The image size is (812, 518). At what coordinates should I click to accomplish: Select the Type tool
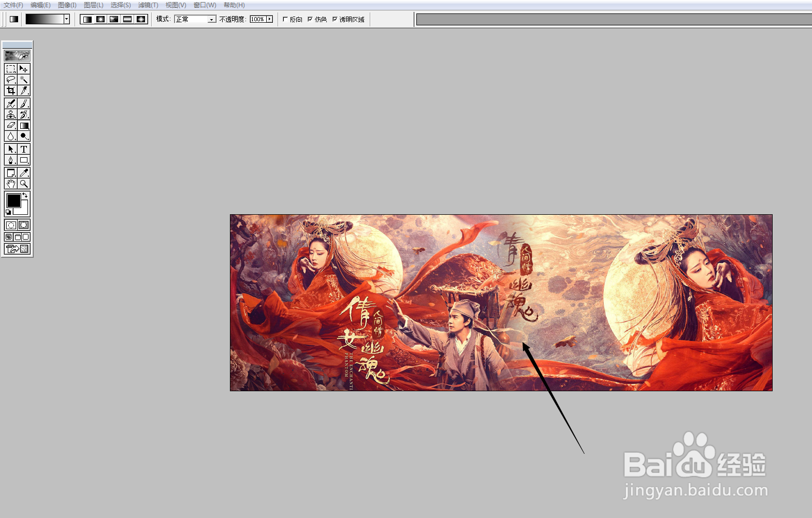point(24,149)
